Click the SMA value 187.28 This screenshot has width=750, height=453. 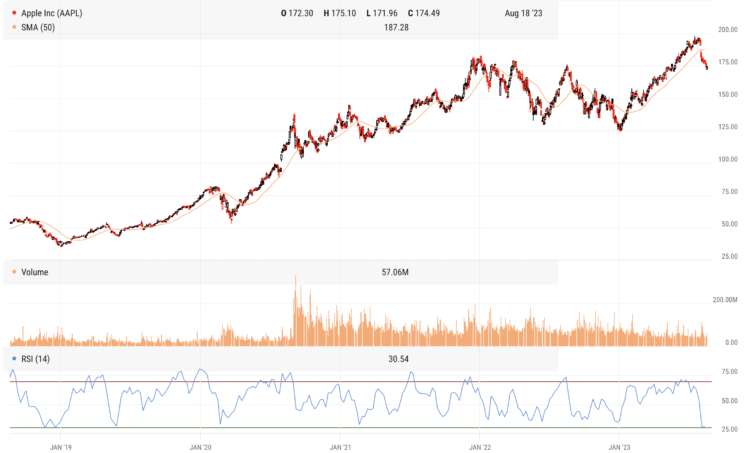pos(396,27)
